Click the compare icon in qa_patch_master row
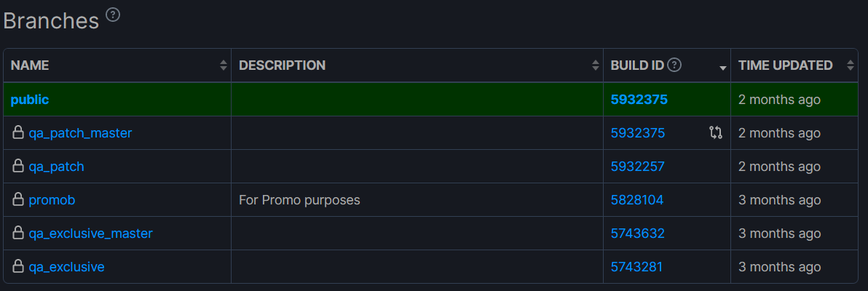 point(716,133)
